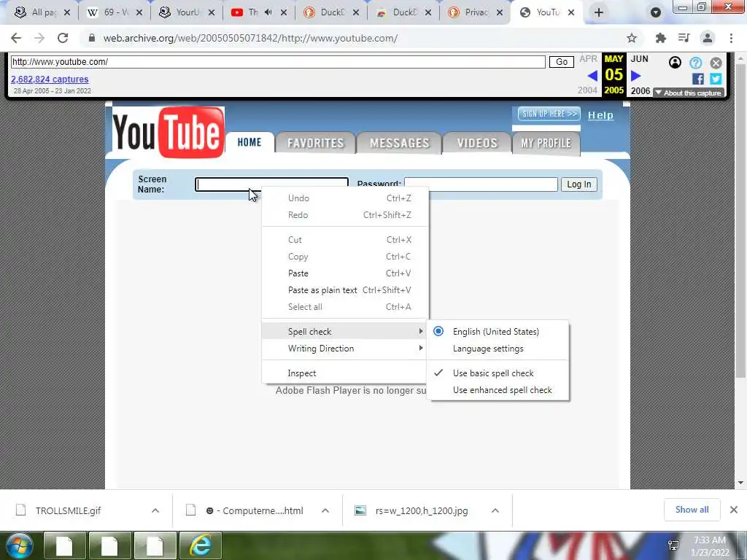Choose Paste from the context menu

point(345,273)
